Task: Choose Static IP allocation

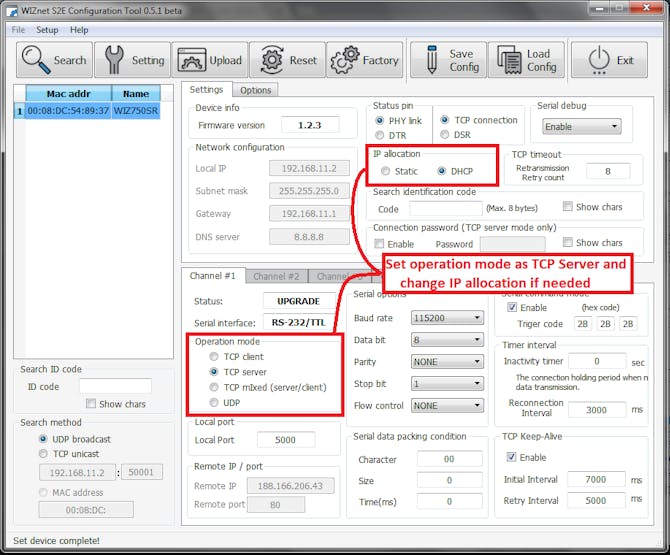Action: [x=385, y=171]
